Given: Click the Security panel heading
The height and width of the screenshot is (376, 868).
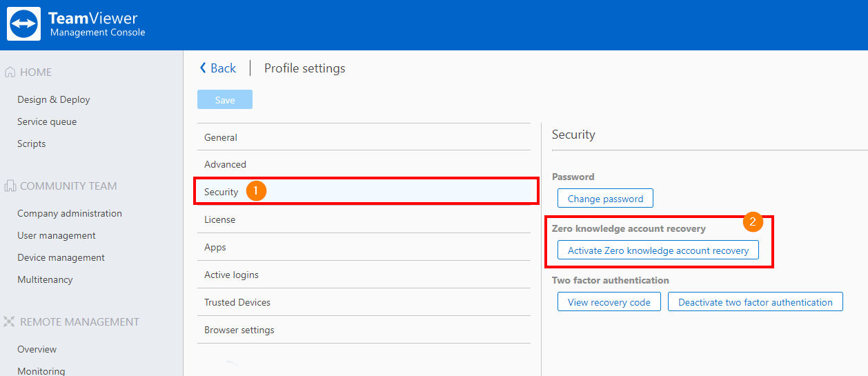Looking at the screenshot, I should [x=573, y=135].
